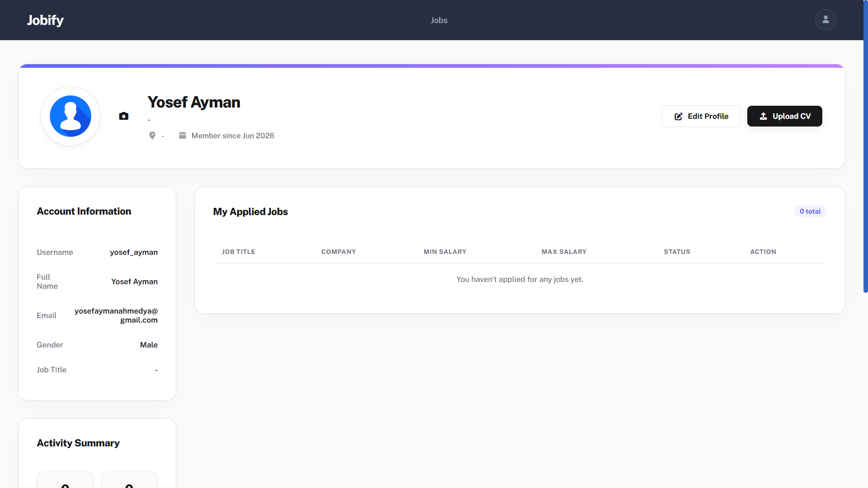This screenshot has height=488, width=868.
Task: Click the Member since Jun 2026 text
Action: (233, 136)
